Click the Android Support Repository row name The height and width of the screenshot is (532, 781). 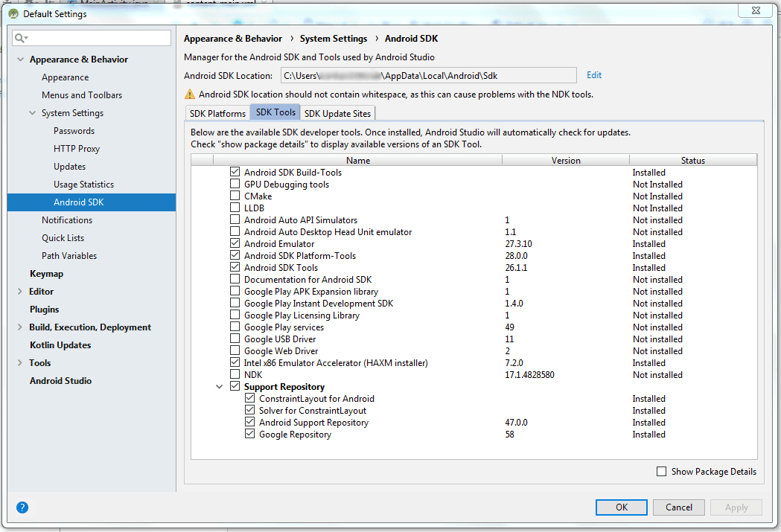coord(313,423)
